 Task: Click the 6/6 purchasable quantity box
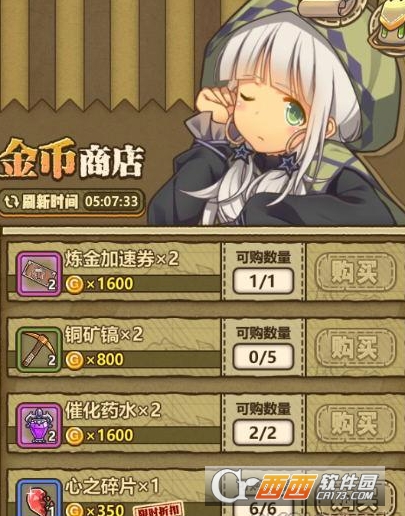(x=263, y=508)
